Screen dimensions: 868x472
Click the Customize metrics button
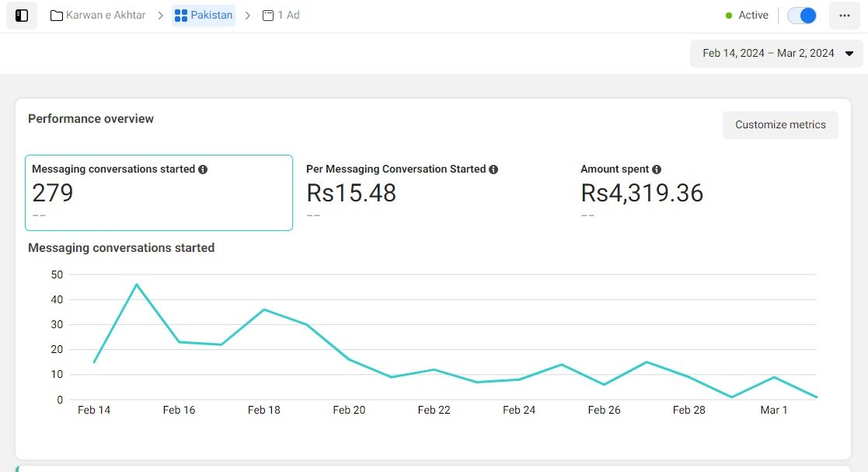pyautogui.click(x=780, y=124)
